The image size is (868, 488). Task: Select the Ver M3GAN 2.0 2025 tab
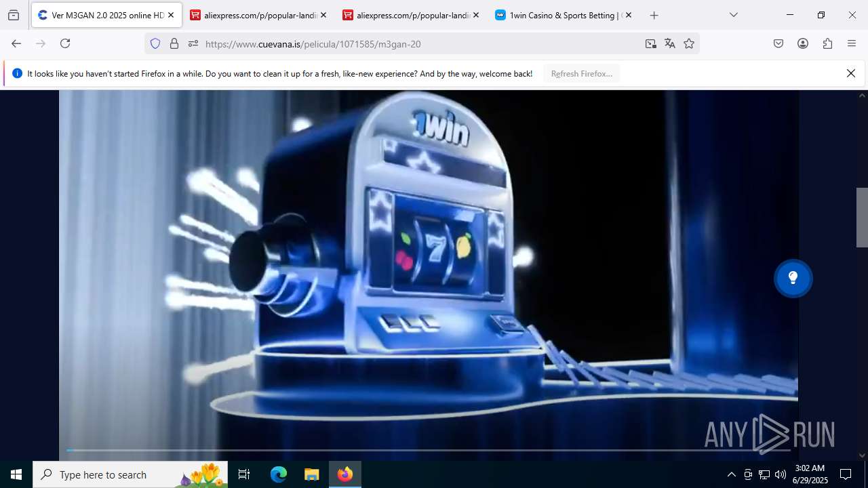click(x=106, y=15)
